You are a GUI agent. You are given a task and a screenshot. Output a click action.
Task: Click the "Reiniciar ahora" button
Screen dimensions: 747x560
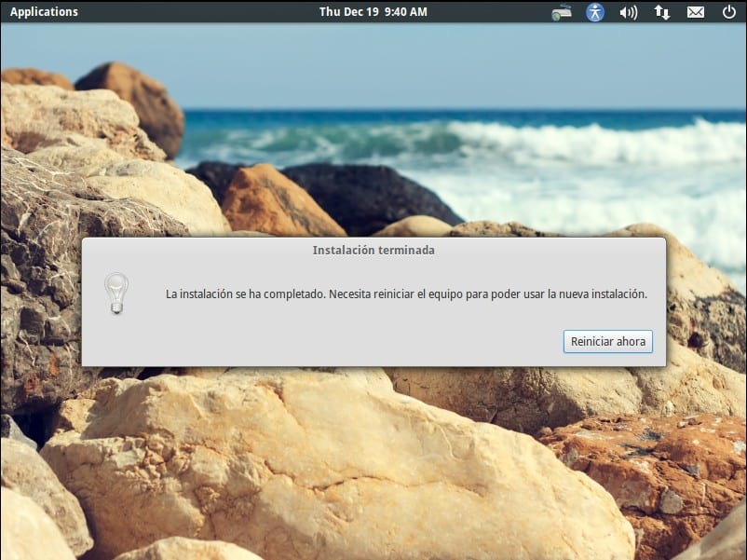tap(607, 341)
